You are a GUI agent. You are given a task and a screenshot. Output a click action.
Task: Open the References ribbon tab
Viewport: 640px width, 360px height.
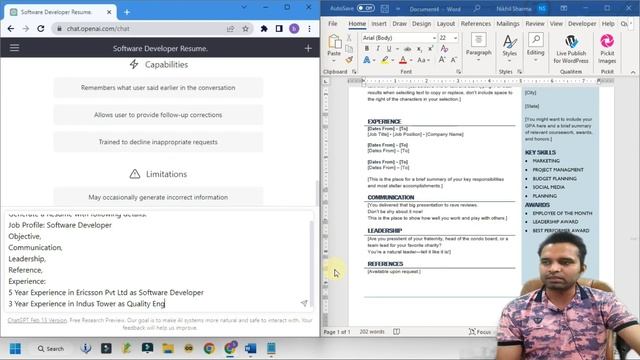coord(476,24)
